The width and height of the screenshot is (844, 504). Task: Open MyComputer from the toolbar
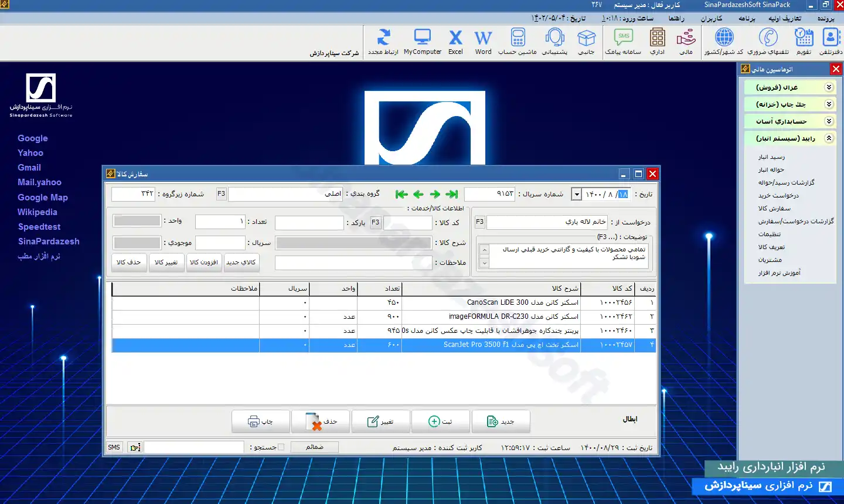pyautogui.click(x=423, y=41)
